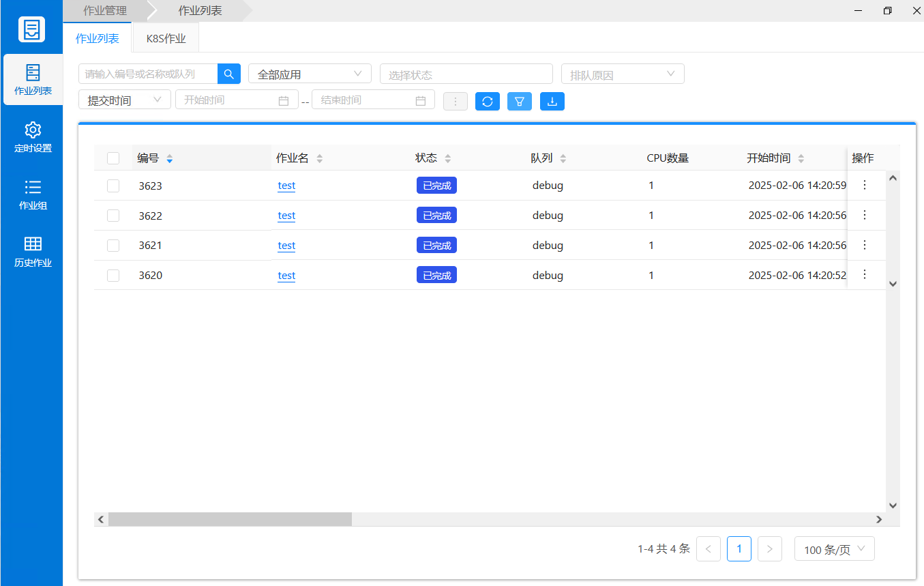Screen dimensions: 924x586
Task: Open the 提交时间 dropdown
Action: pos(125,100)
